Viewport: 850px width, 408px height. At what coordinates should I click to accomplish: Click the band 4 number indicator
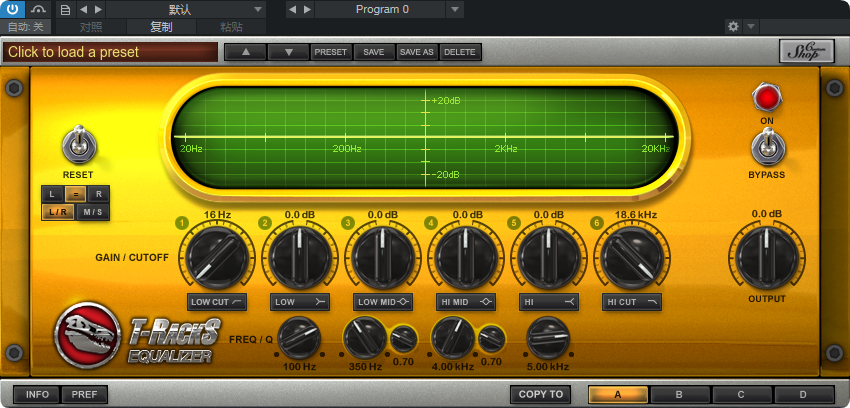(431, 223)
